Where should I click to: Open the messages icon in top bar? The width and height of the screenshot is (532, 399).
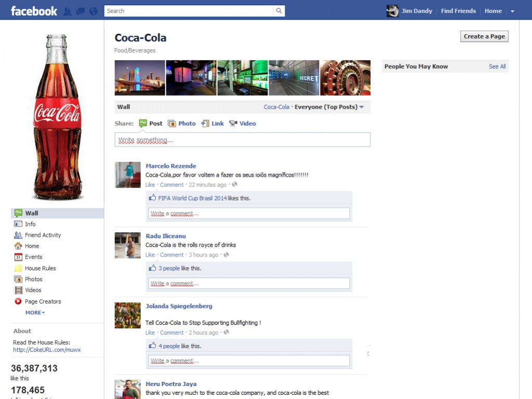pos(81,10)
